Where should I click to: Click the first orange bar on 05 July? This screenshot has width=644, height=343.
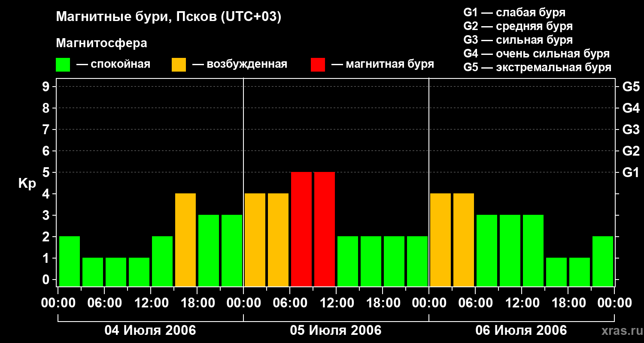pos(255,240)
